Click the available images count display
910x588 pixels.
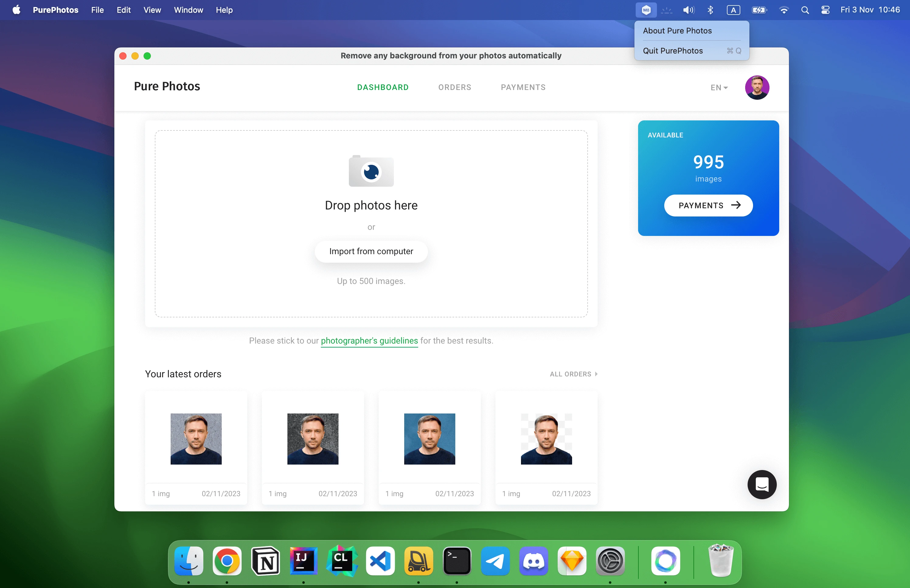708,161
